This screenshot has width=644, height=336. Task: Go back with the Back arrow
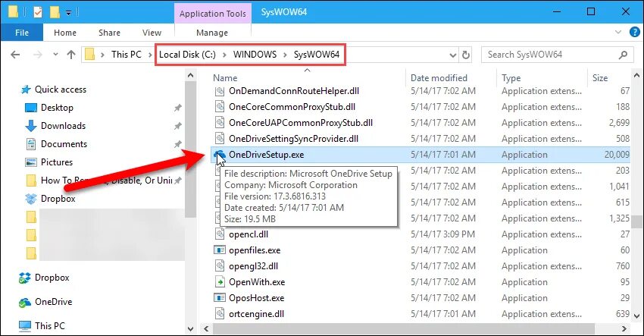(x=15, y=55)
